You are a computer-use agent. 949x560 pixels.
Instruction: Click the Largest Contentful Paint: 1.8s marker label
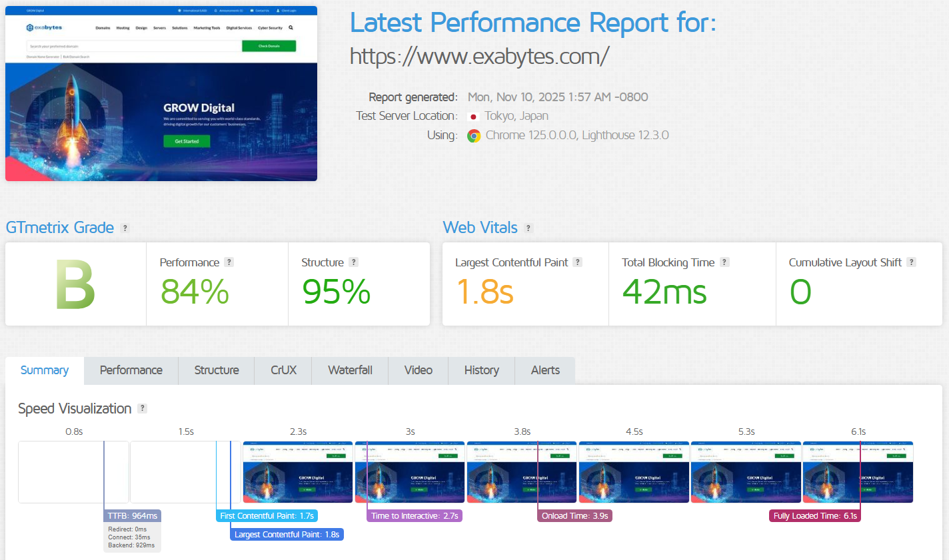click(x=287, y=535)
